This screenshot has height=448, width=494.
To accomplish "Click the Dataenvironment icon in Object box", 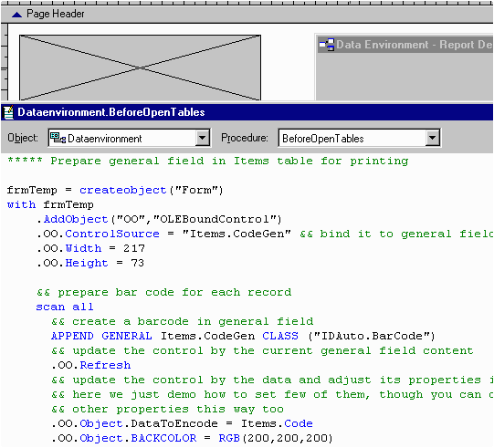I will click(58, 138).
